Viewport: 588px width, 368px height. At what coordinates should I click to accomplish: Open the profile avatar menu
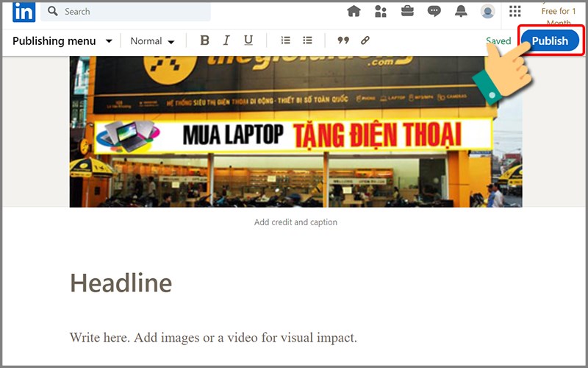tap(487, 11)
